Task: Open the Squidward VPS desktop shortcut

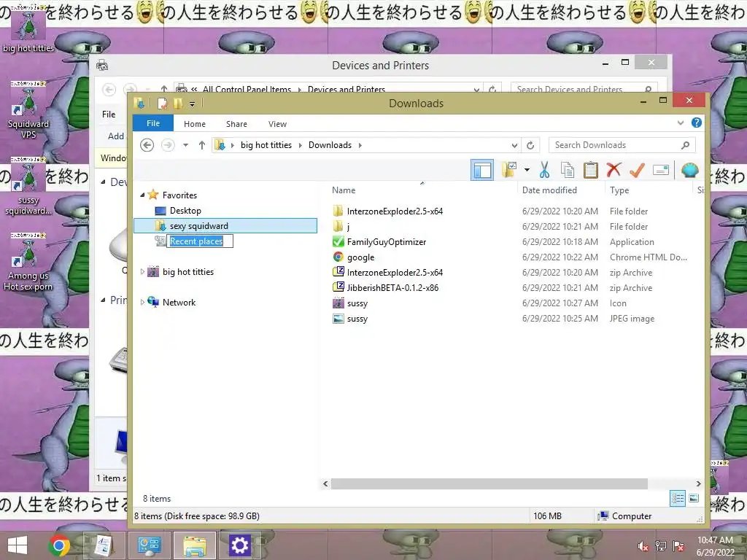Action: tap(28, 109)
